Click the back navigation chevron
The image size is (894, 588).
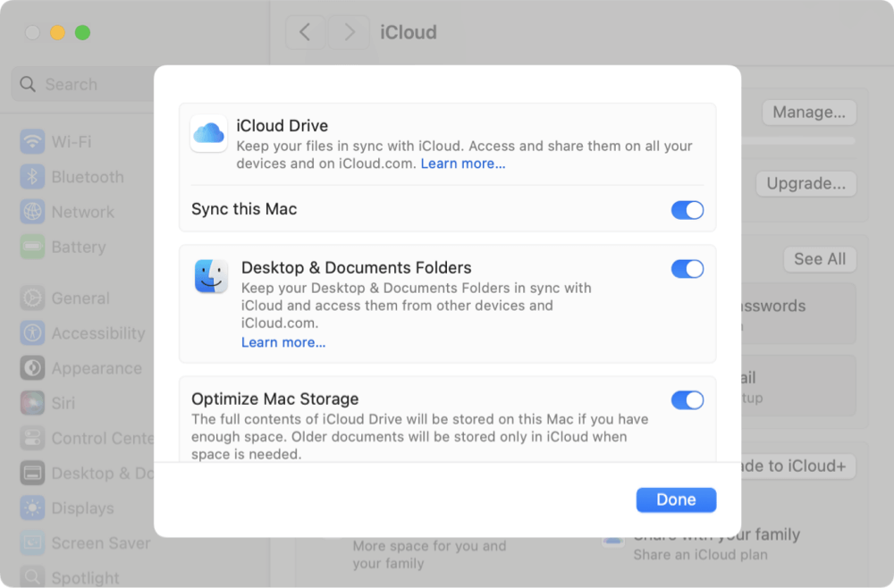(x=305, y=32)
